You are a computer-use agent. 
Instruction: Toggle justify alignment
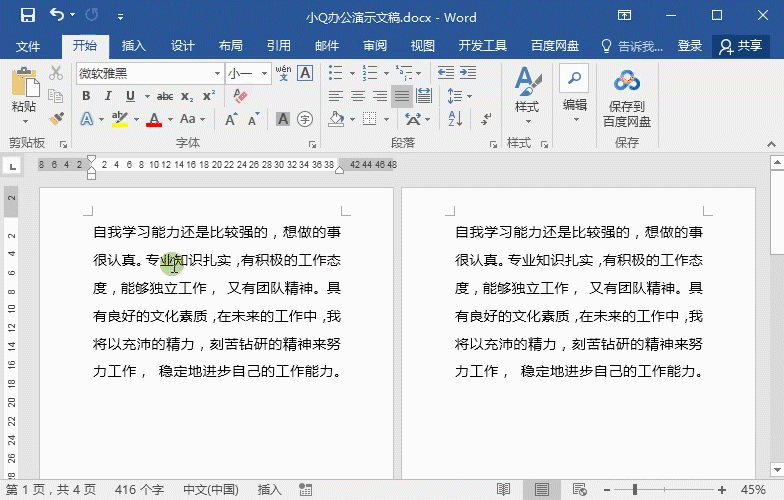(x=402, y=96)
